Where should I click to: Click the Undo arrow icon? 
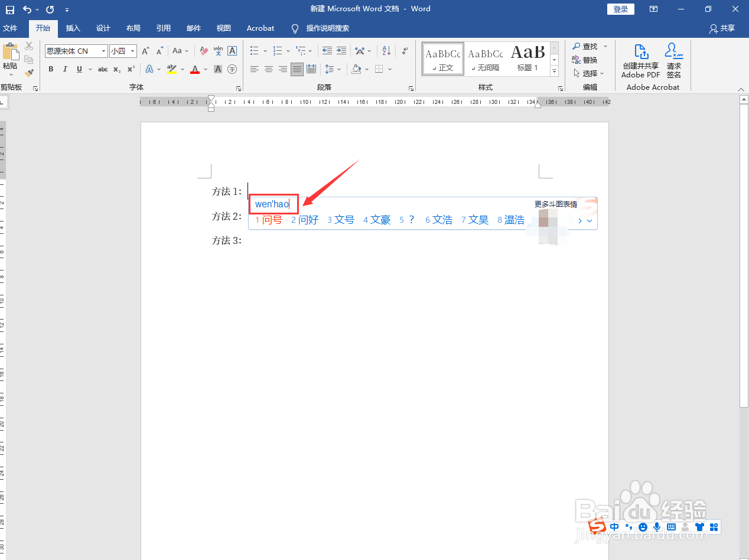(27, 9)
